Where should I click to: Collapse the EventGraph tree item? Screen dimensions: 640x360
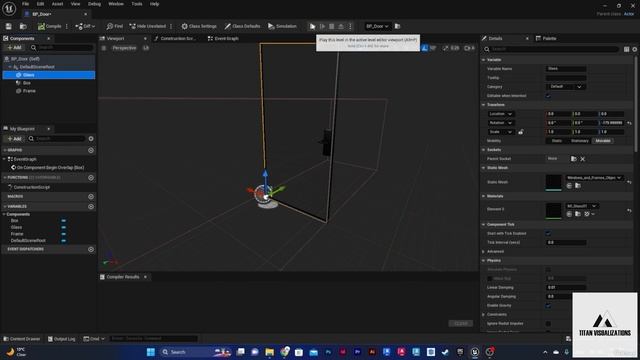click(4, 159)
